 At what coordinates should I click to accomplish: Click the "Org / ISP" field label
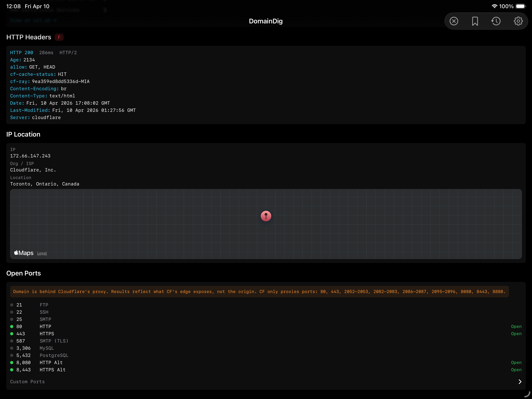click(22, 163)
